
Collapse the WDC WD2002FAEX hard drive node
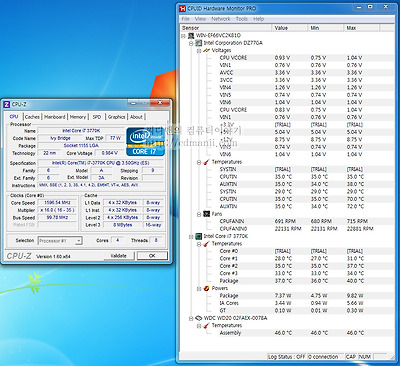pos(191,318)
